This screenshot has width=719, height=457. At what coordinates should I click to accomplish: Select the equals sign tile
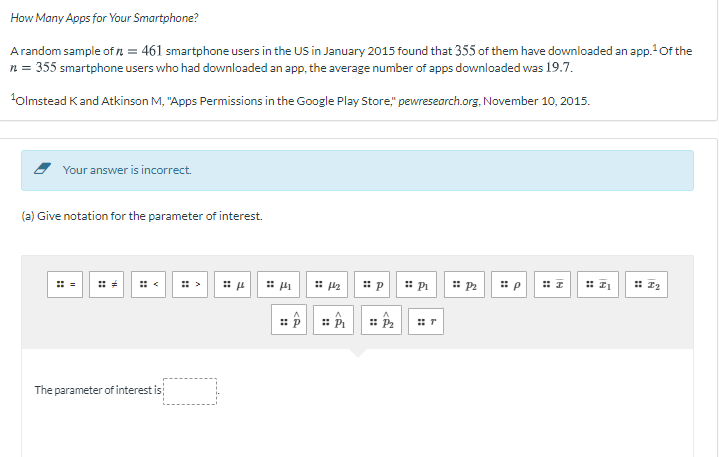[x=65, y=285]
